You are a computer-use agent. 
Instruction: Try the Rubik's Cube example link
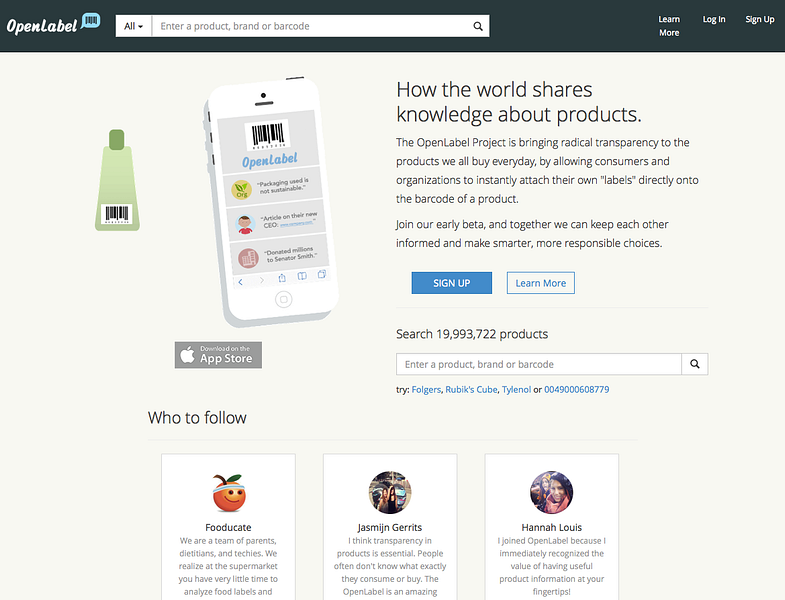click(x=471, y=390)
